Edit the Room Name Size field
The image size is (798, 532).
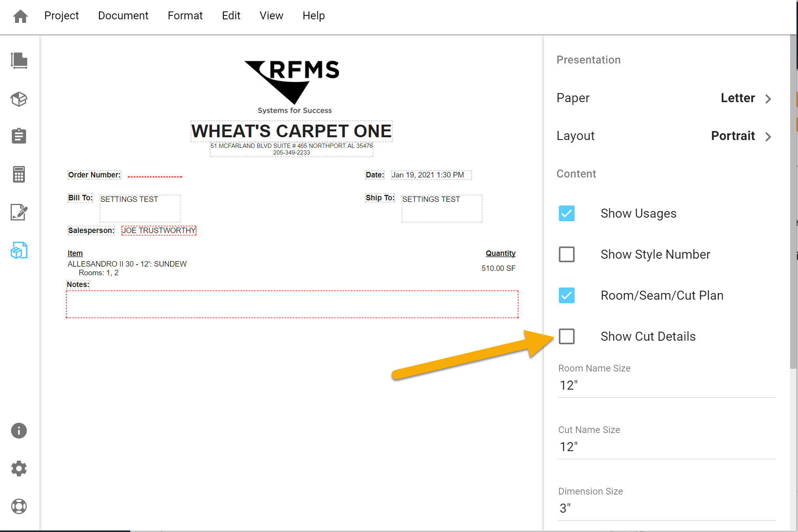[x=667, y=385]
